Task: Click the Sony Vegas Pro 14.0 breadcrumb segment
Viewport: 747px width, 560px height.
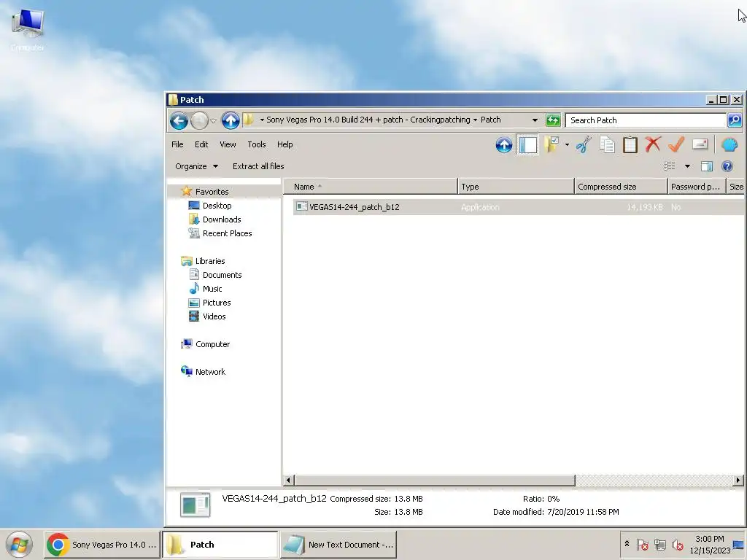Action: [368, 120]
